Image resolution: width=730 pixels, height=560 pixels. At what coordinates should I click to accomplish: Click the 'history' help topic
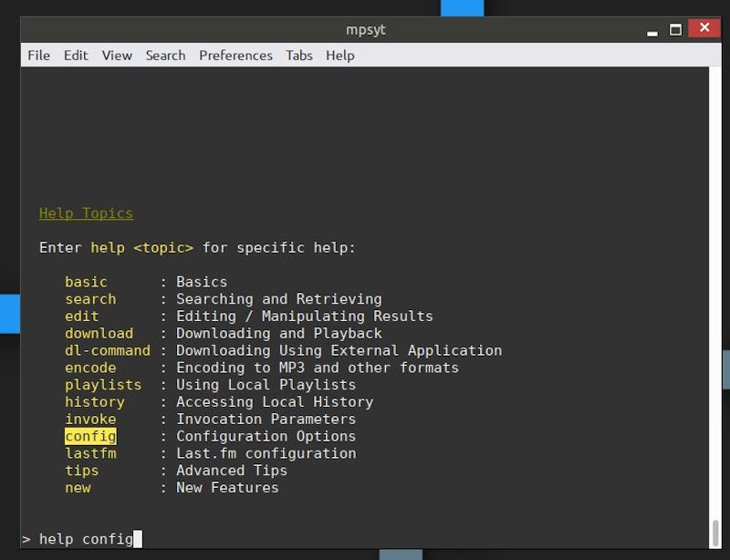tap(95, 402)
